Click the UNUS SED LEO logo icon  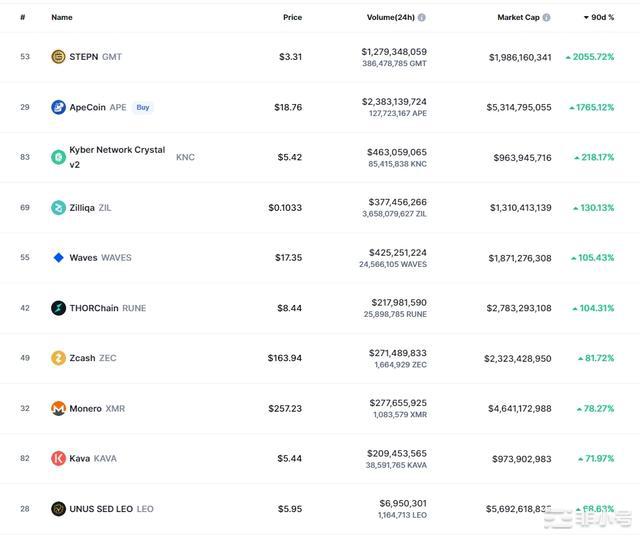[58, 509]
